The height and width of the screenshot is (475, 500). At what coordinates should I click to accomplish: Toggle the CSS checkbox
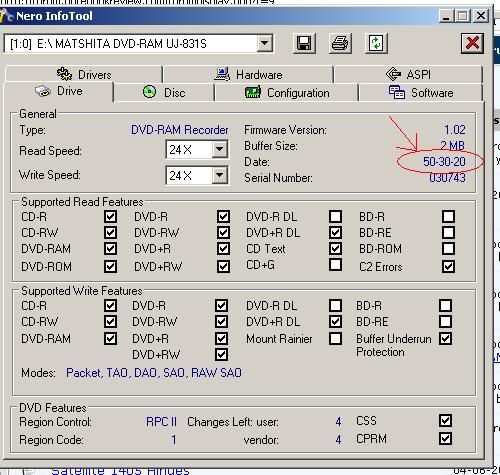click(x=446, y=421)
